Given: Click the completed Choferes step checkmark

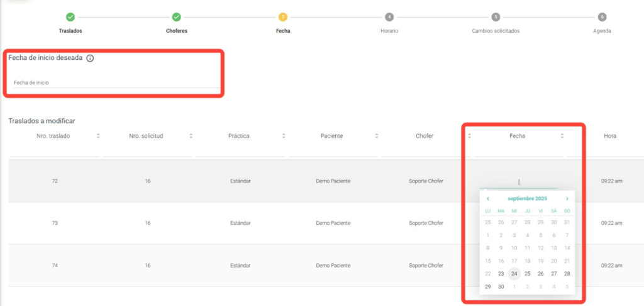Looking at the screenshot, I should point(177,17).
